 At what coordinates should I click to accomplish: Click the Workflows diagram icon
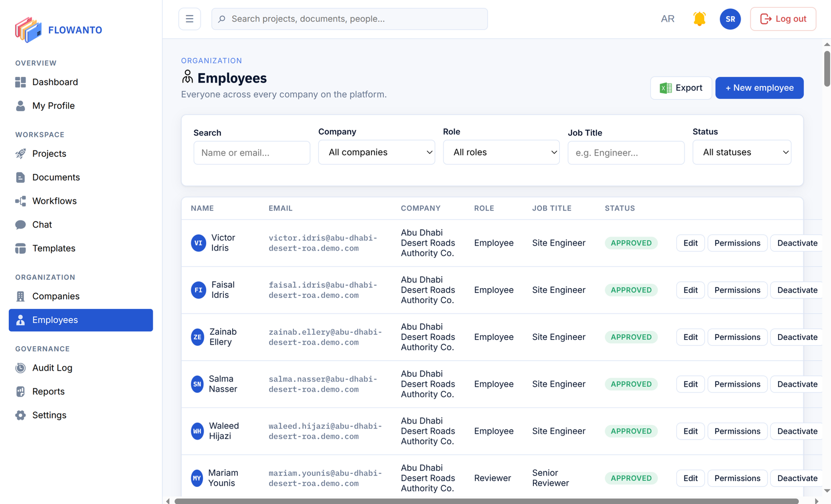20,201
